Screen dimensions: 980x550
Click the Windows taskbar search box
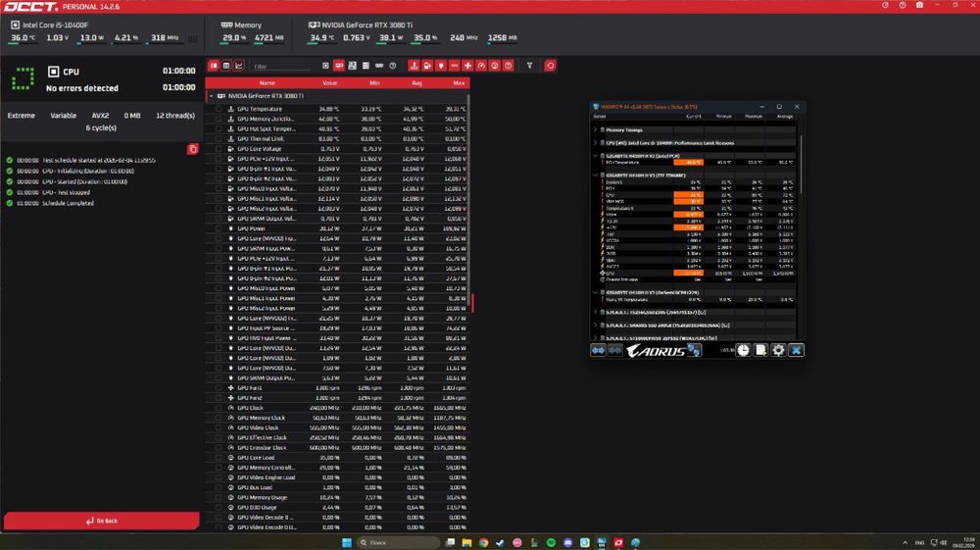(398, 542)
